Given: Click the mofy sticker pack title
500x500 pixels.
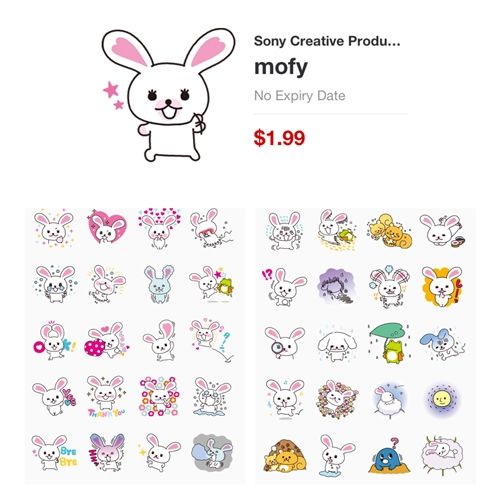Looking at the screenshot, I should click(281, 67).
